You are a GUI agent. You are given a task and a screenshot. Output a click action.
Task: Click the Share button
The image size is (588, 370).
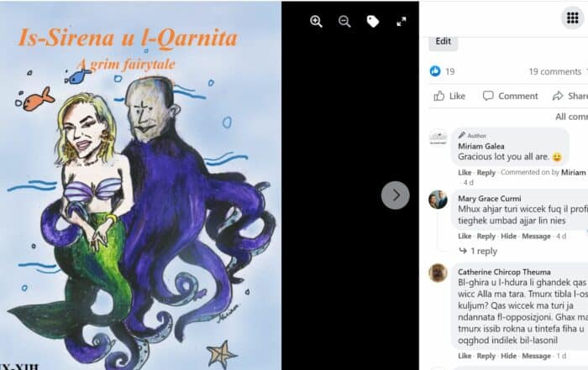click(570, 96)
